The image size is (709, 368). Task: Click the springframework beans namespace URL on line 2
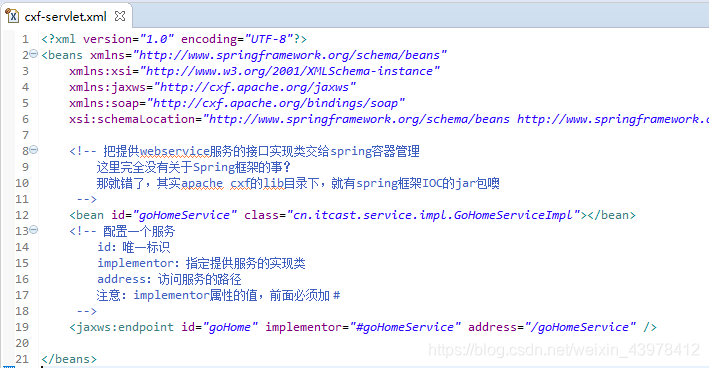[290, 55]
